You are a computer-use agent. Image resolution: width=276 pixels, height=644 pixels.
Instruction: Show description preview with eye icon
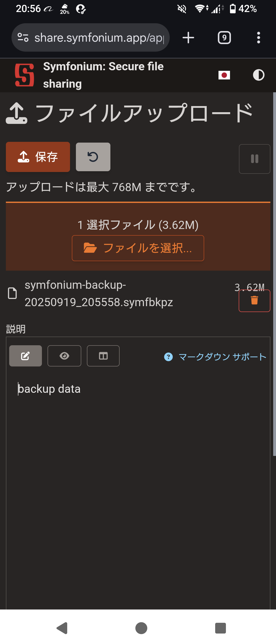tap(64, 356)
